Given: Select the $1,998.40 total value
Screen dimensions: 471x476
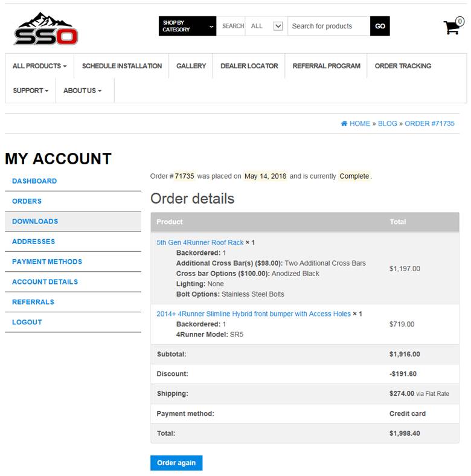Looking at the screenshot, I should (x=405, y=433).
